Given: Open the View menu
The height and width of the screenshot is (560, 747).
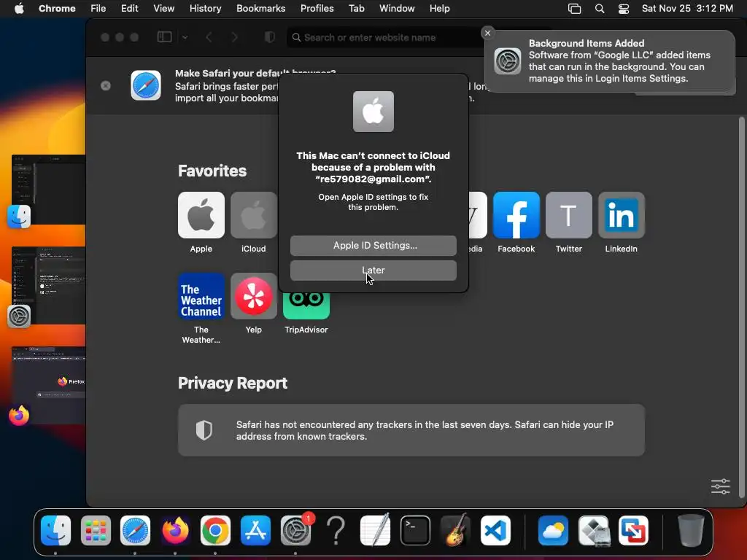Looking at the screenshot, I should pos(164,9).
